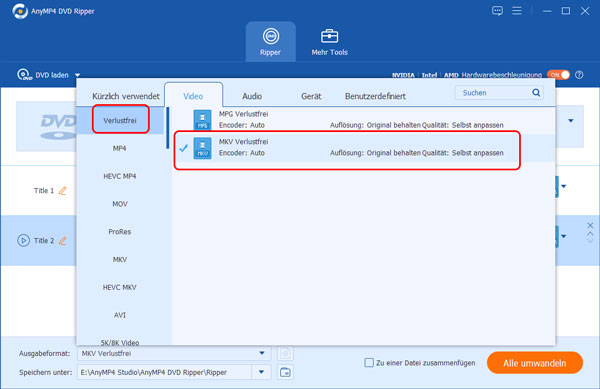The image size is (600, 389).
Task: Toggle the Hardwarebeschleunigung ON switch
Action: click(558, 75)
